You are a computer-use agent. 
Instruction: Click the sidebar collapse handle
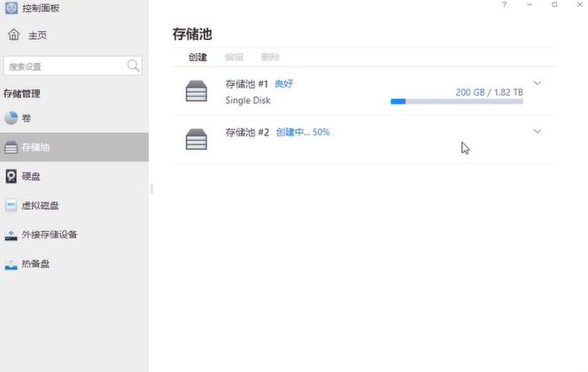151,188
